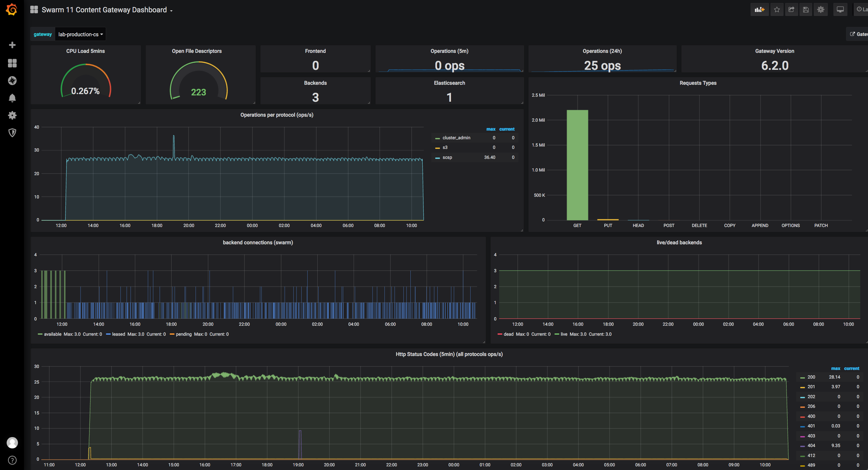Open the Alerting bell icon
The height and width of the screenshot is (470, 868).
[12, 98]
